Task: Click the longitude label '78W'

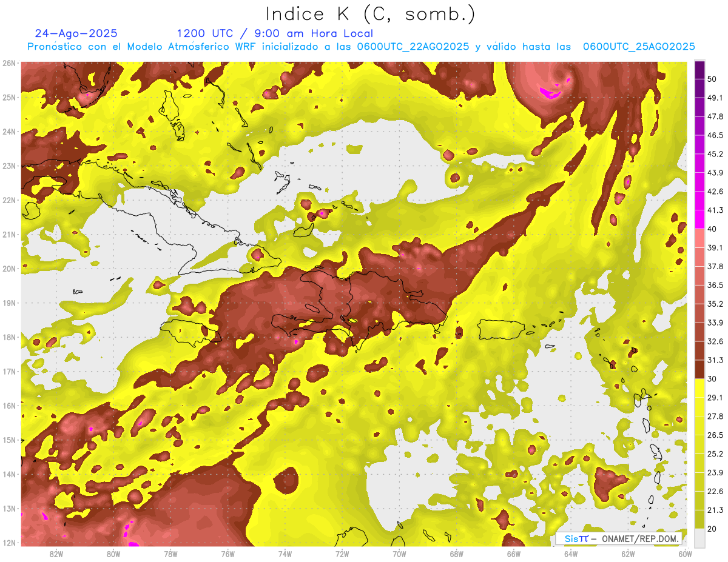Action: point(170,554)
